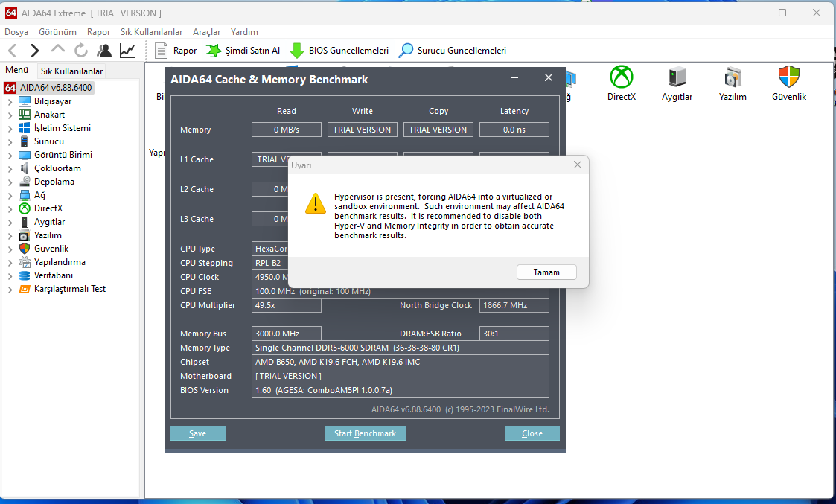
Task: Select Güvenlik in the sidebar tree
Action: click(x=51, y=249)
